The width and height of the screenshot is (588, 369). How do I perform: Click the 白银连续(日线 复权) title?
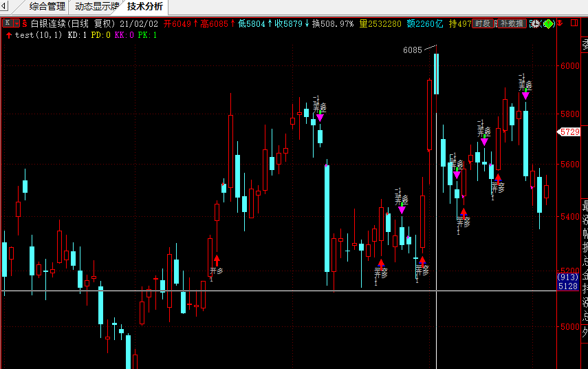73,23
